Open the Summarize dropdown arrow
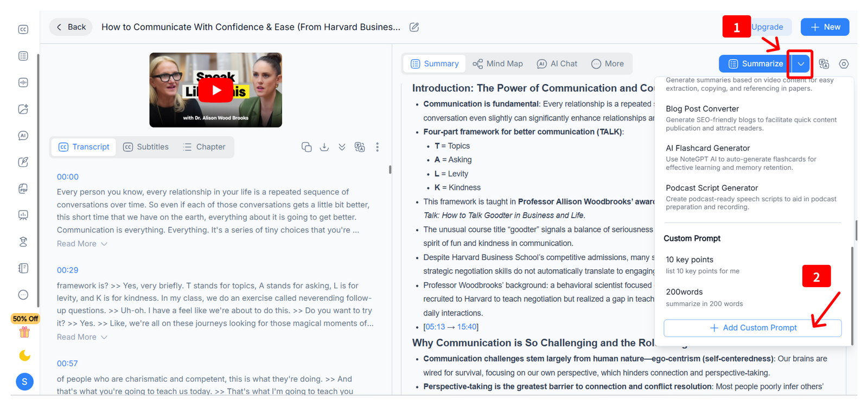Viewport: 868px width, 406px height. [801, 64]
